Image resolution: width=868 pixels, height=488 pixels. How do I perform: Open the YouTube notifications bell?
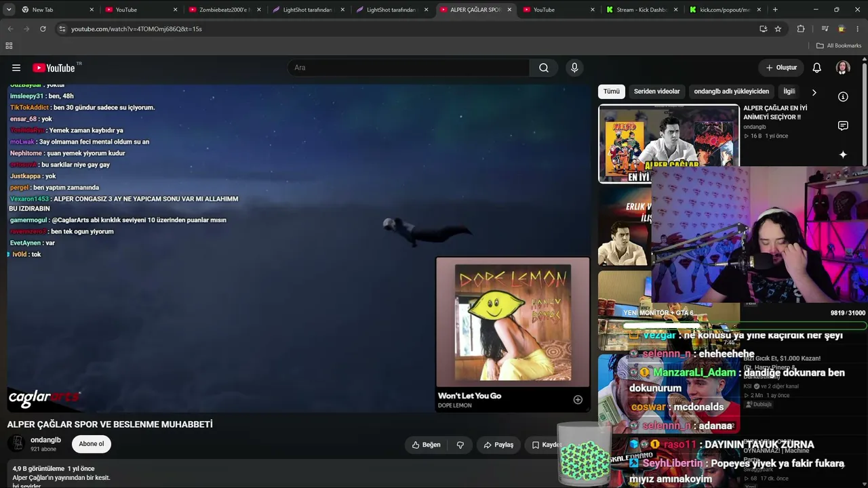[x=817, y=68]
